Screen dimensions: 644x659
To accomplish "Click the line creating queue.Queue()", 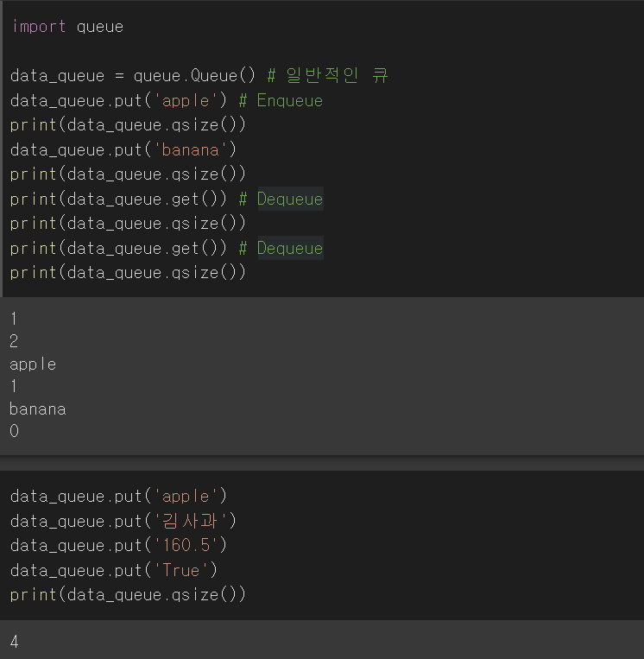I will tap(199, 76).
